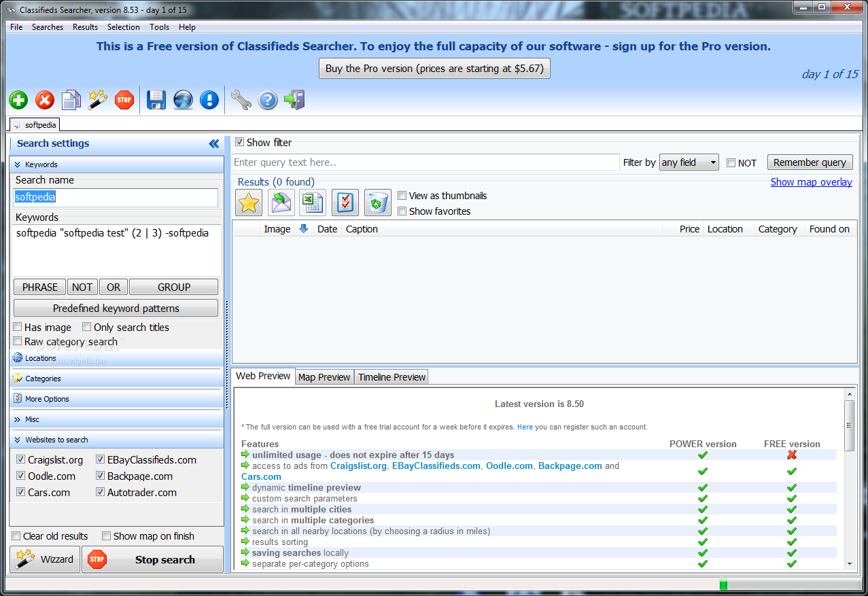Switch to the Timeline Preview tab

392,377
